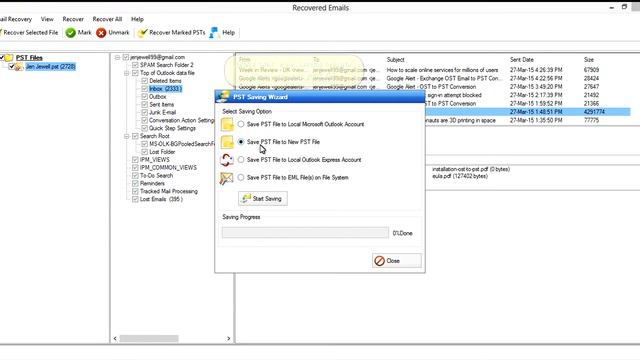The image size is (640, 360).
Task: Click the Size column header
Action: (x=589, y=60)
